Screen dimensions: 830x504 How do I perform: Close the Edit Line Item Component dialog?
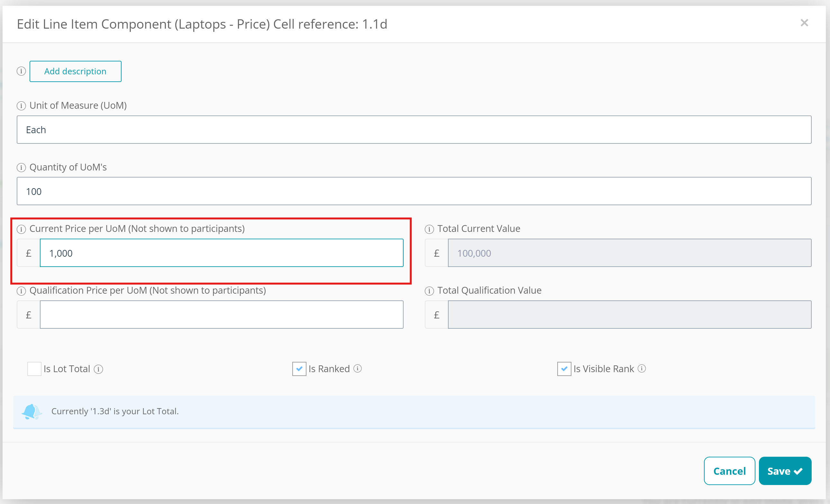click(x=804, y=23)
